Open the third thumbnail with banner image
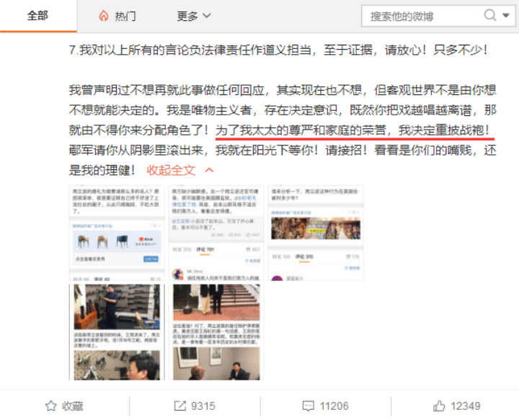519x420 pixels. click(316, 233)
